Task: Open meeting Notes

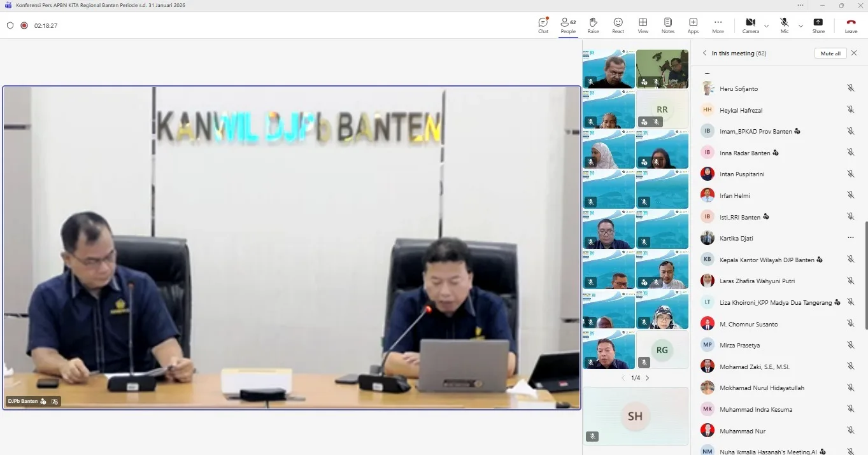Action: click(x=667, y=25)
